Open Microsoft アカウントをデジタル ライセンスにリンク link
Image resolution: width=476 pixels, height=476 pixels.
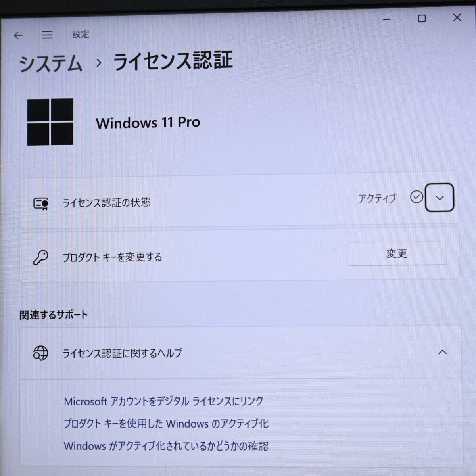(163, 401)
